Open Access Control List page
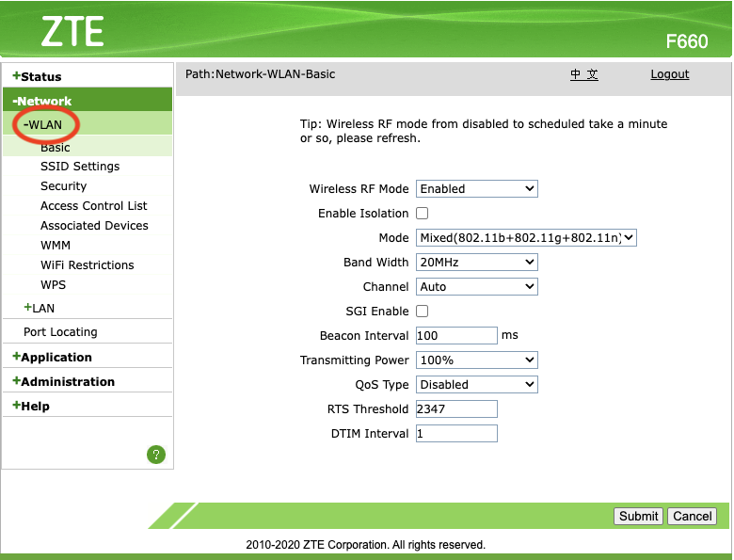 pyautogui.click(x=93, y=205)
